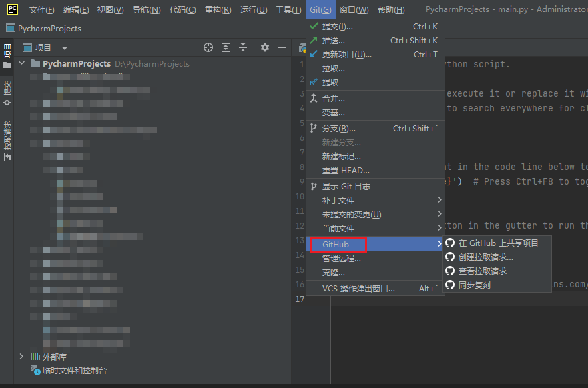Close the Git(G) menu in menu bar

320,10
